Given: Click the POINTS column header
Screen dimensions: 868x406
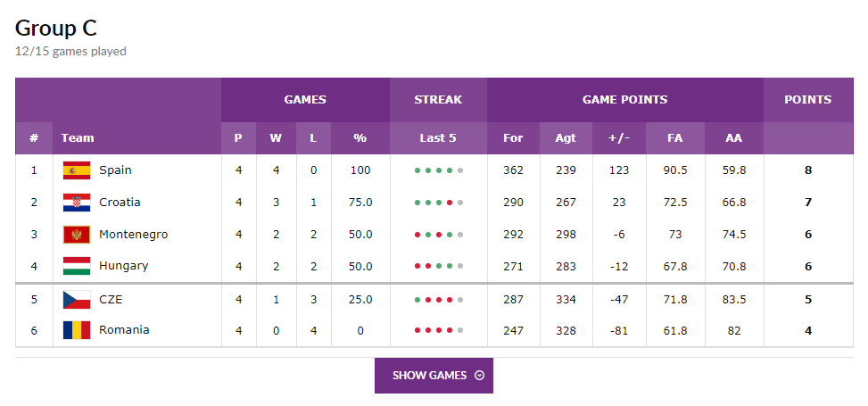Looking at the screenshot, I should click(807, 100).
